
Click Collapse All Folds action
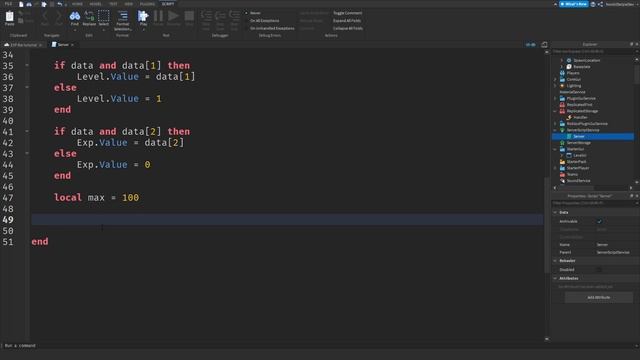tap(348, 29)
